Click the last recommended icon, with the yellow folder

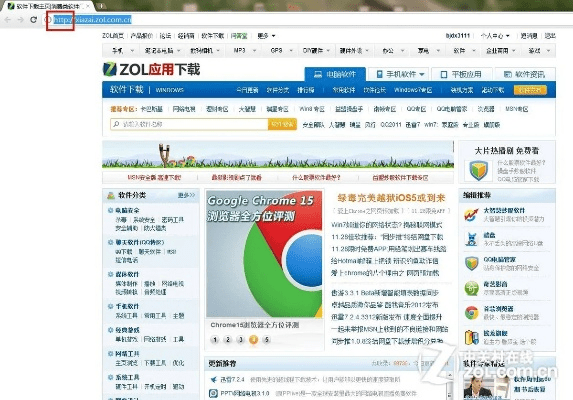471,337
